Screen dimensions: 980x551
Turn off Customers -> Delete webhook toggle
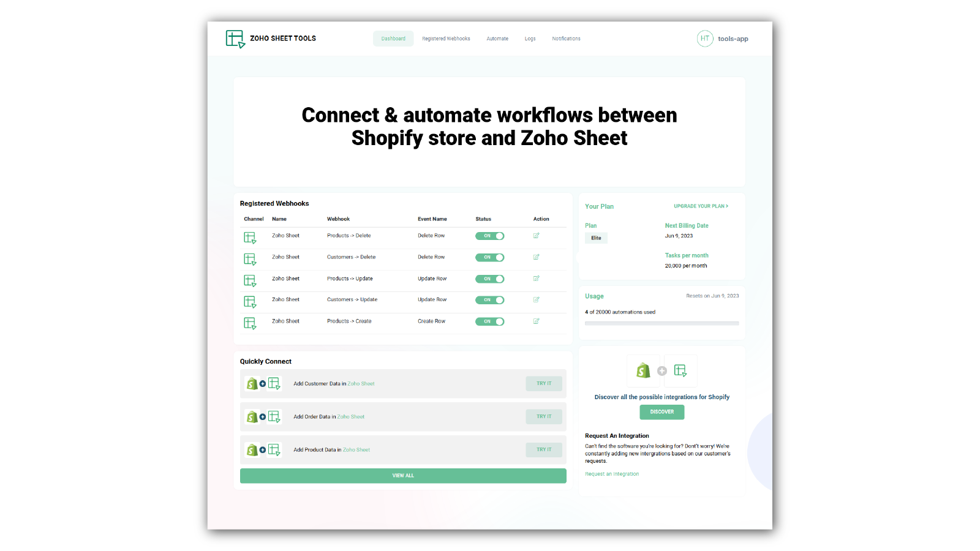490,258
